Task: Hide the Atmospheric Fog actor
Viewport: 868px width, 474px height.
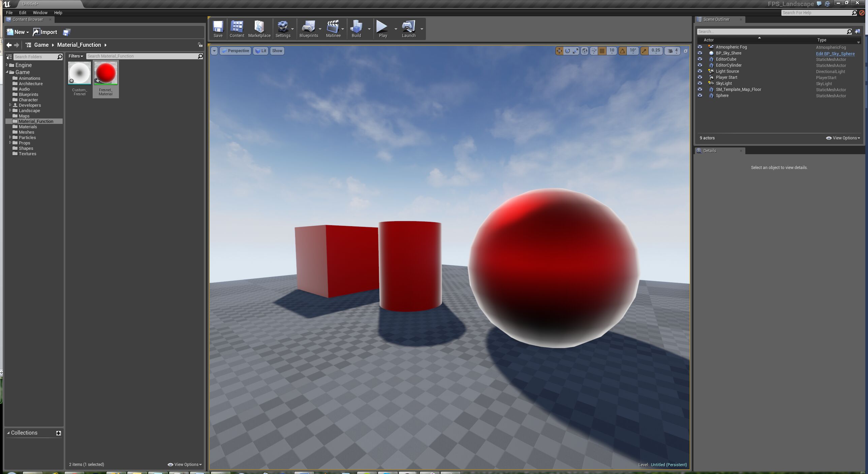Action: [x=700, y=47]
